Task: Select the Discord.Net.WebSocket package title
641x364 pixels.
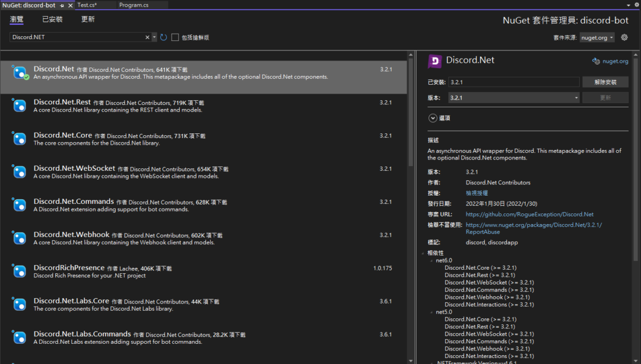Action: click(74, 168)
